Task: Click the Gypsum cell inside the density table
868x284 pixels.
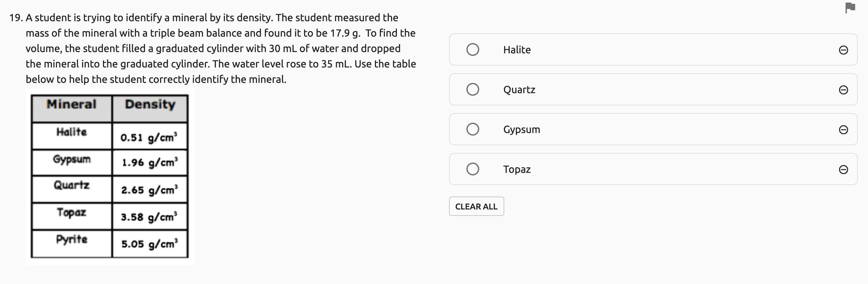Action: (72, 159)
